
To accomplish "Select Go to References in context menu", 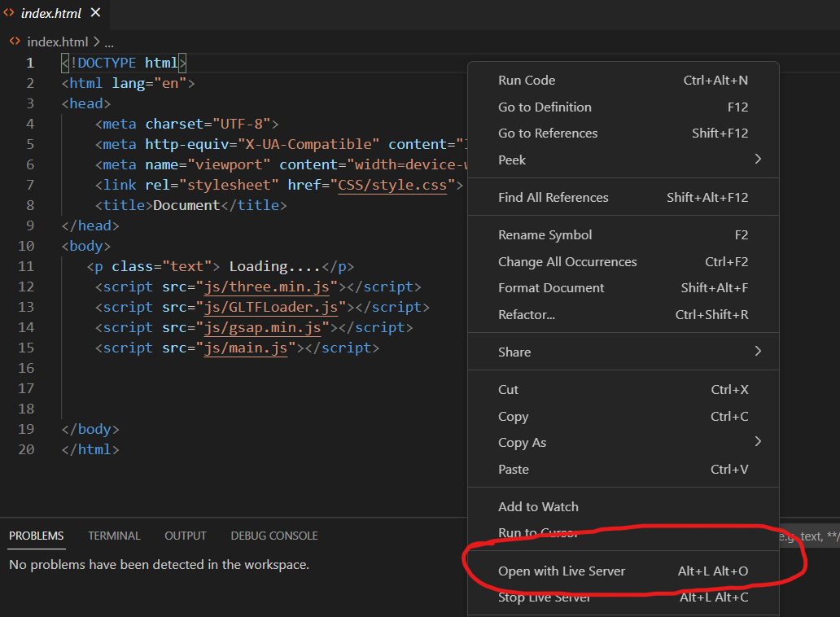I will [x=623, y=133].
